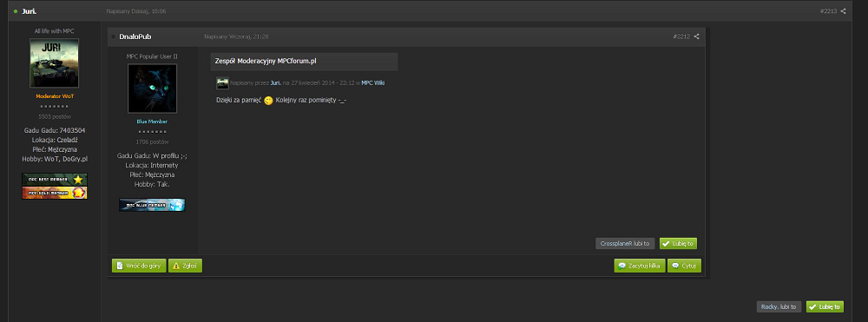Click the 'Wróć do góry' button
This screenshot has height=322, width=868.
(x=139, y=266)
